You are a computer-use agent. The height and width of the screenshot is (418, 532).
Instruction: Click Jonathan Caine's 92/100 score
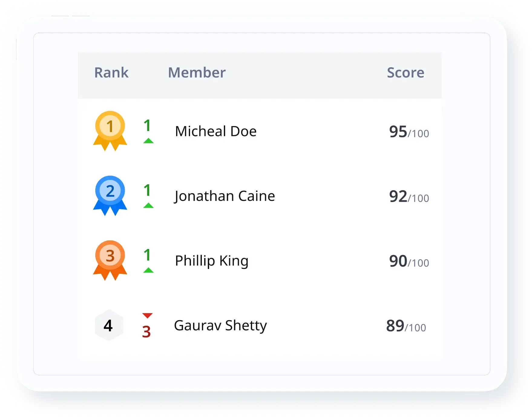point(409,197)
